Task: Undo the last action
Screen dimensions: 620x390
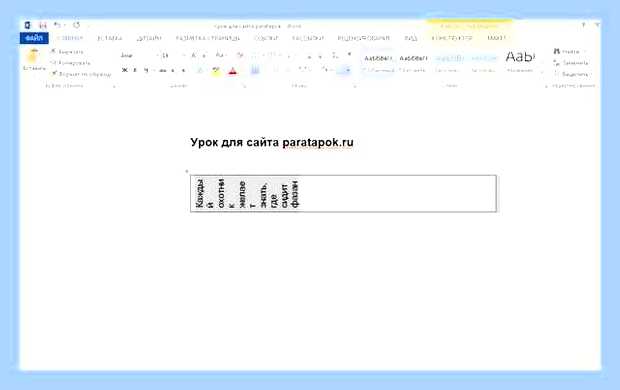Action: click(57, 25)
